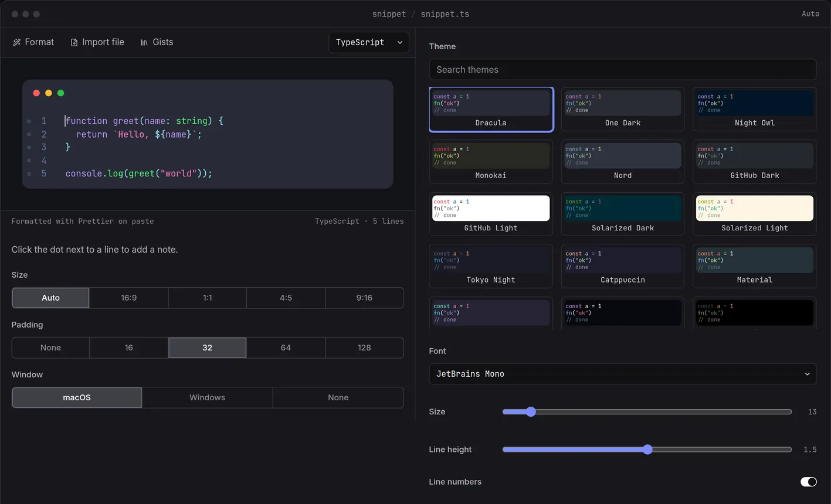Select the Tokyo Night theme
Image resolution: width=831 pixels, height=504 pixels.
coord(491,266)
